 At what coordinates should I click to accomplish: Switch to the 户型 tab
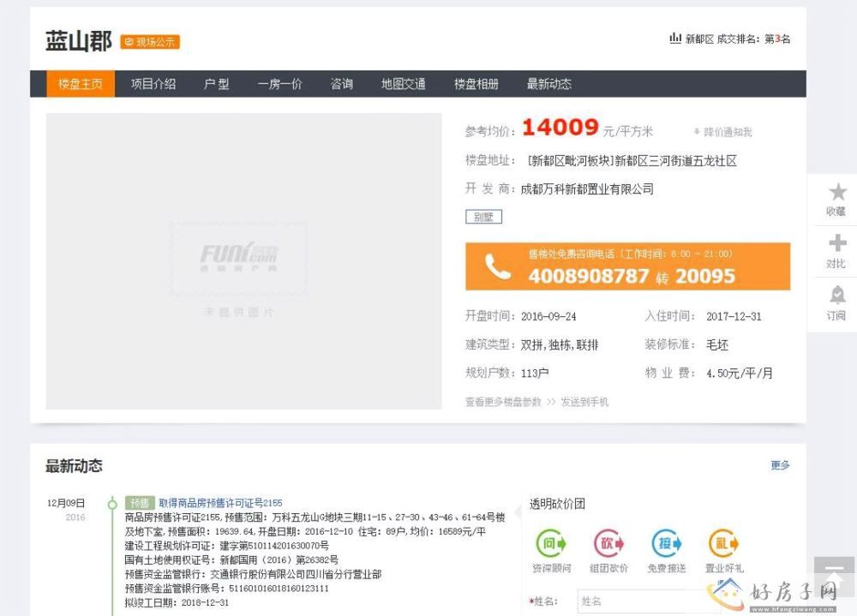(x=217, y=84)
